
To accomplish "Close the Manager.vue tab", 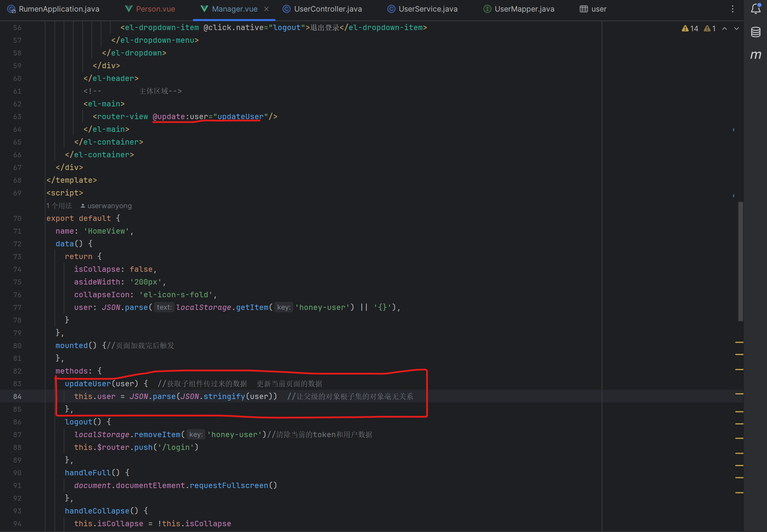I will [x=266, y=9].
